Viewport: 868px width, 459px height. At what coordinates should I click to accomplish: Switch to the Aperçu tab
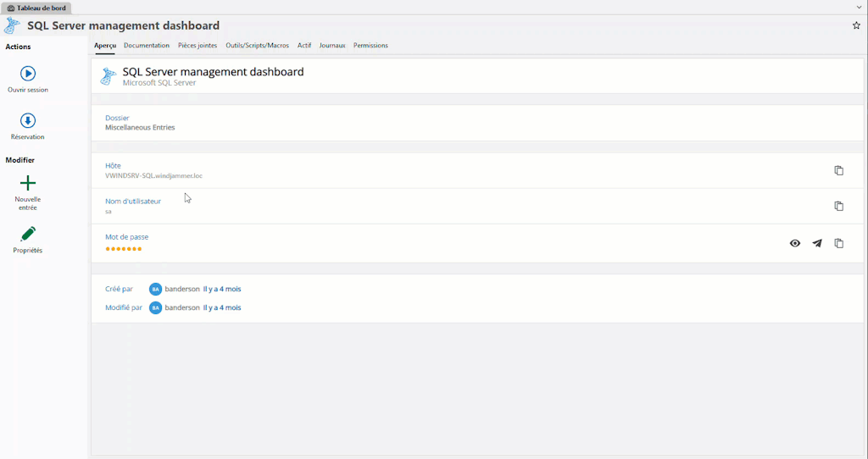[x=105, y=46]
